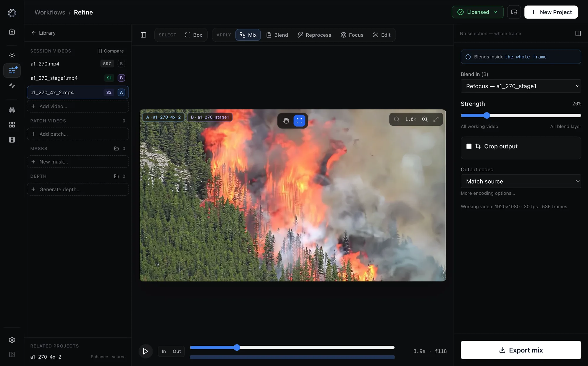The width and height of the screenshot is (588, 366).
Task: Enable the Crop output checkbox
Action: (469, 146)
